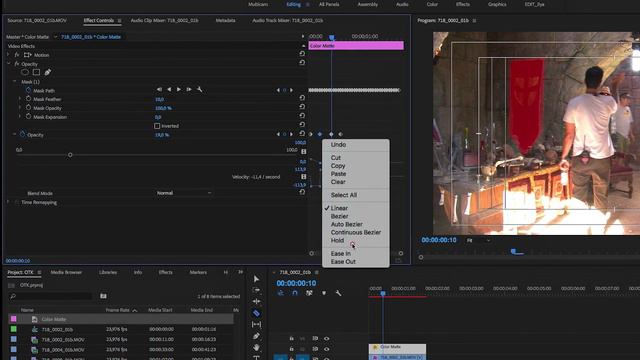Toggle Mask Path animation stopwatch
This screenshot has height=360, width=640.
[28, 90]
